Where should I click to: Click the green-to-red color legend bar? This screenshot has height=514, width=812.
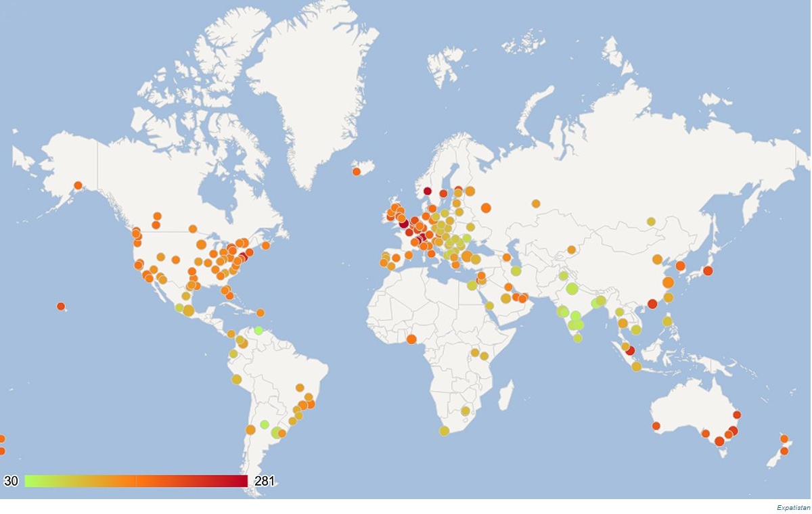pyautogui.click(x=136, y=481)
